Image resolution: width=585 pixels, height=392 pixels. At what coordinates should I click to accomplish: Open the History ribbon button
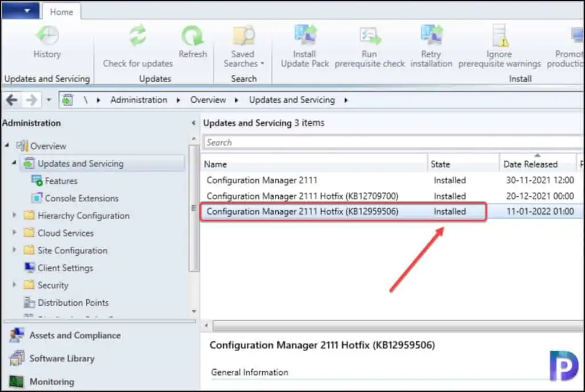(47, 42)
